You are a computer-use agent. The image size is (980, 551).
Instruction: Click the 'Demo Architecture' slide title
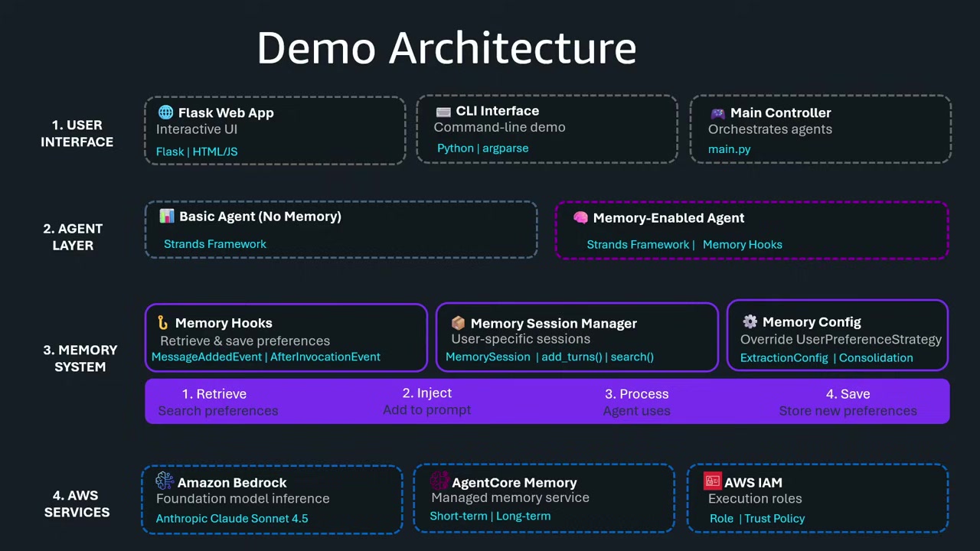(x=446, y=48)
